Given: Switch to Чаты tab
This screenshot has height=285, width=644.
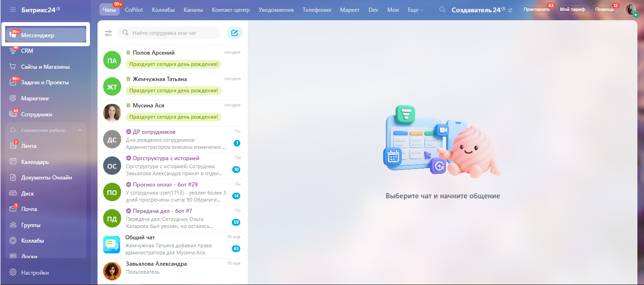Looking at the screenshot, I should point(109,10).
